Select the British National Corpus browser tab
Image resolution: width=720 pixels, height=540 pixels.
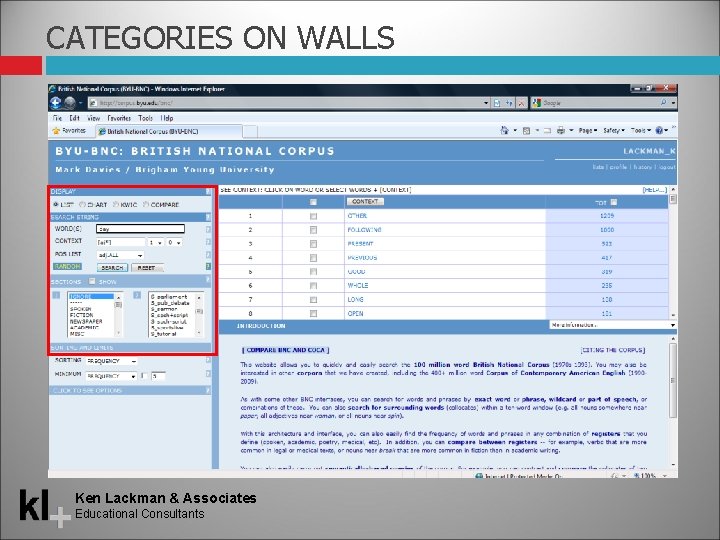click(169, 131)
